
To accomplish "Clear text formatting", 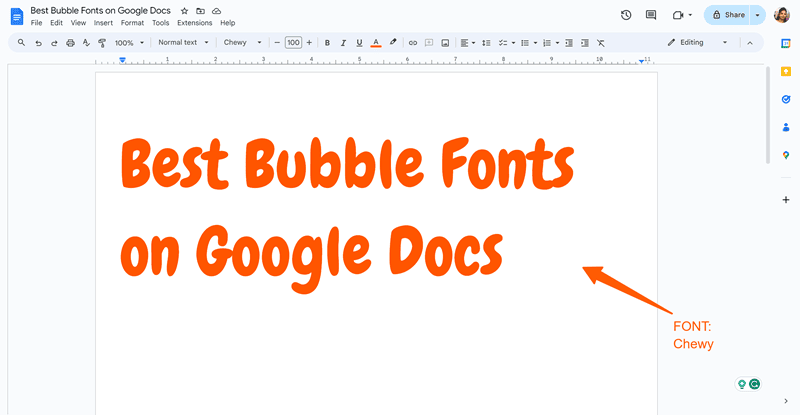I will coord(601,43).
